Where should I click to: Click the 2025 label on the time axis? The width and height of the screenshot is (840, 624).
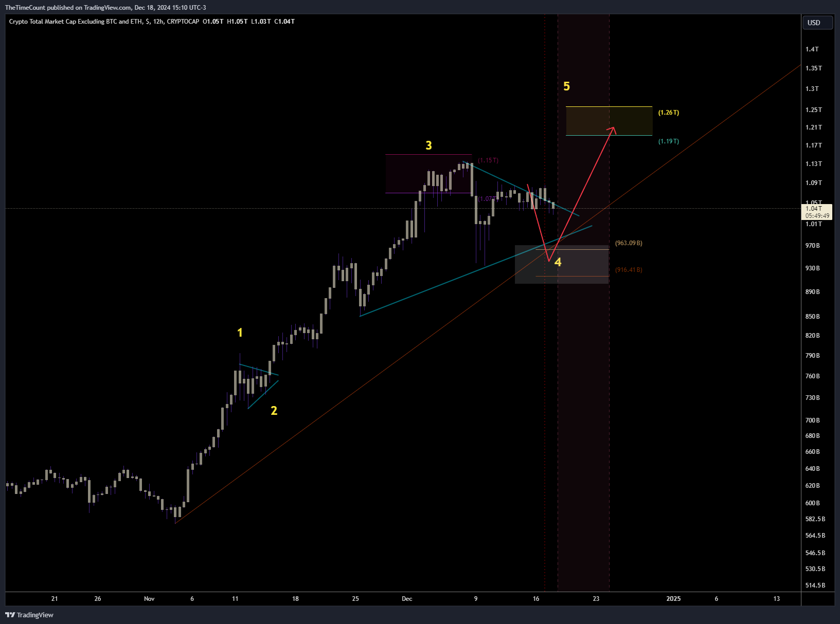[673, 599]
